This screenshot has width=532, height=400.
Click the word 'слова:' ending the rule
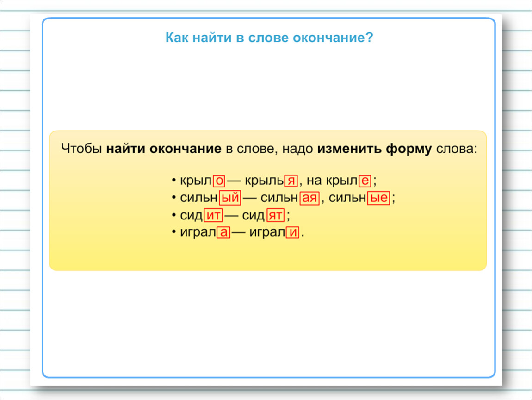point(457,149)
